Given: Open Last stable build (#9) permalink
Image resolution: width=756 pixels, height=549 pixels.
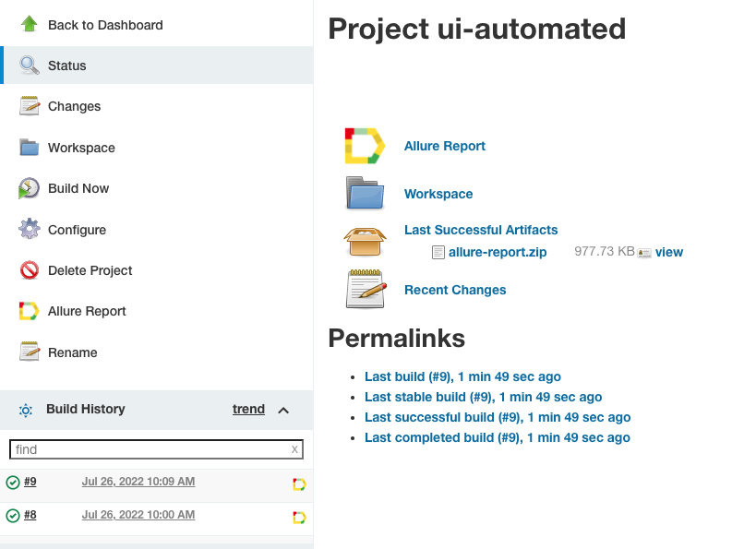Looking at the screenshot, I should click(x=483, y=397).
